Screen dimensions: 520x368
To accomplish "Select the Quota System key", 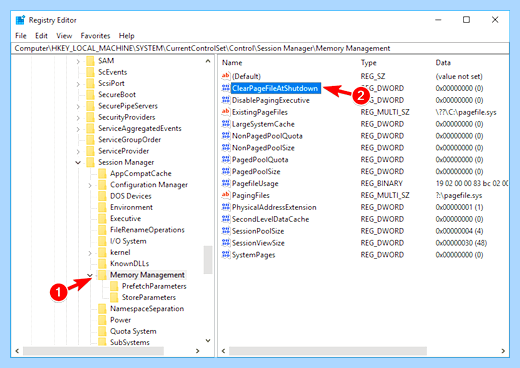I will point(133,331).
